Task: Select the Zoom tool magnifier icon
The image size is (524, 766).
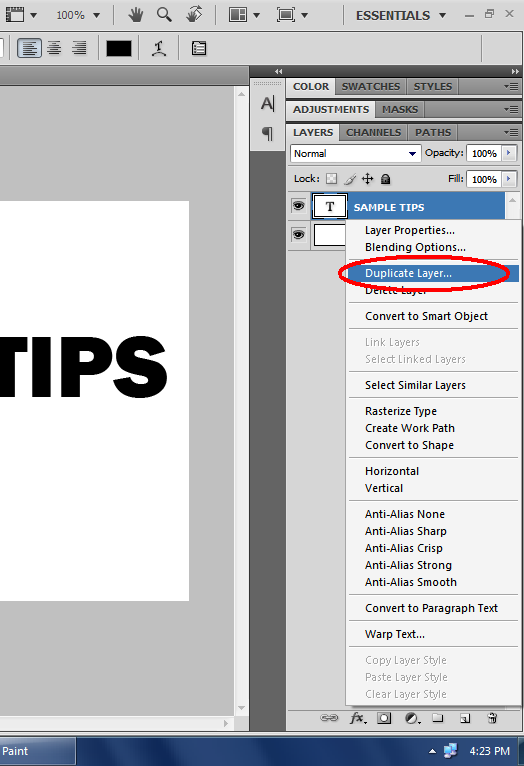Action: coord(164,15)
